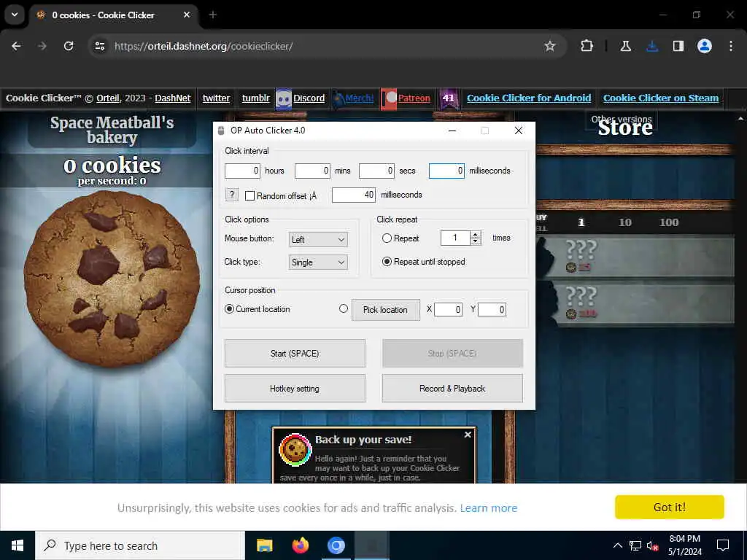Edit the random offset milliseconds field
This screenshot has height=560, width=747.
354,195
